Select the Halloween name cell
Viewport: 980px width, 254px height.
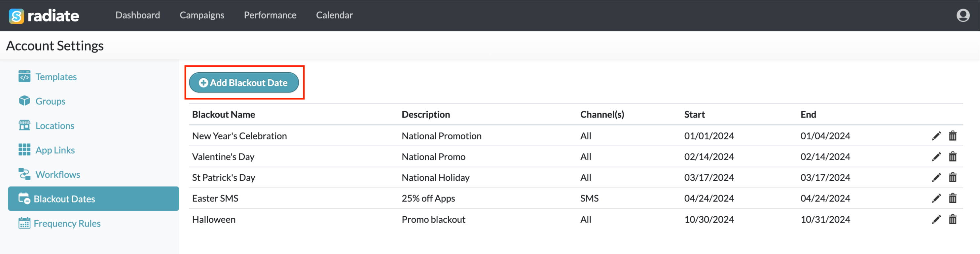tap(213, 219)
